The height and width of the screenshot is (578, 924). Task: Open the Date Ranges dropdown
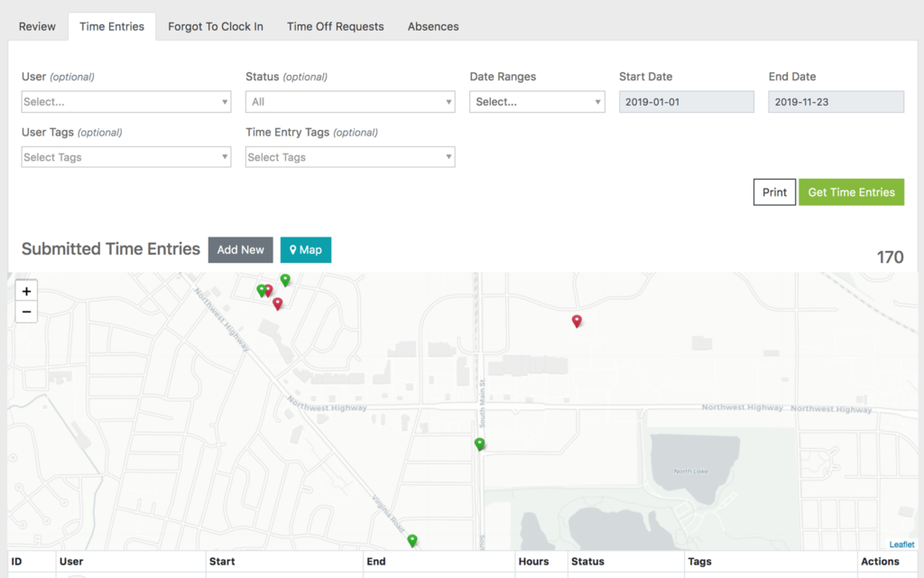[x=537, y=102]
